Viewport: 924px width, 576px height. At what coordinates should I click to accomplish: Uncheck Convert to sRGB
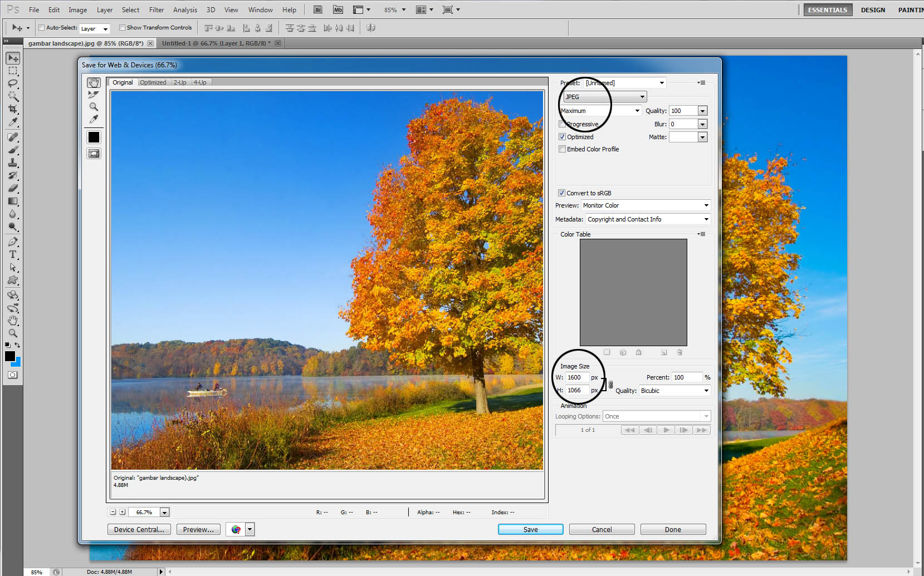tap(561, 193)
